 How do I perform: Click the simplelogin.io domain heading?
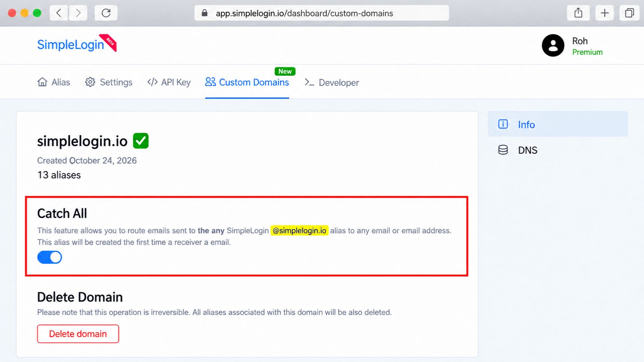82,141
